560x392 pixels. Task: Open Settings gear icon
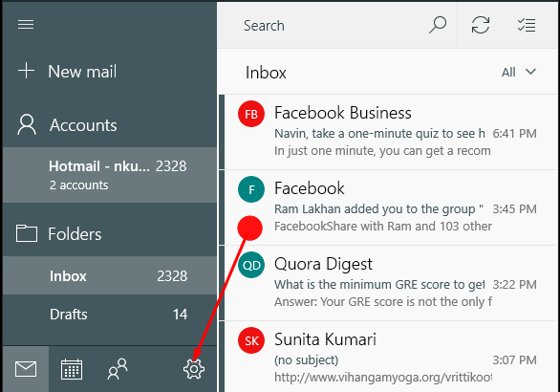coord(194,369)
